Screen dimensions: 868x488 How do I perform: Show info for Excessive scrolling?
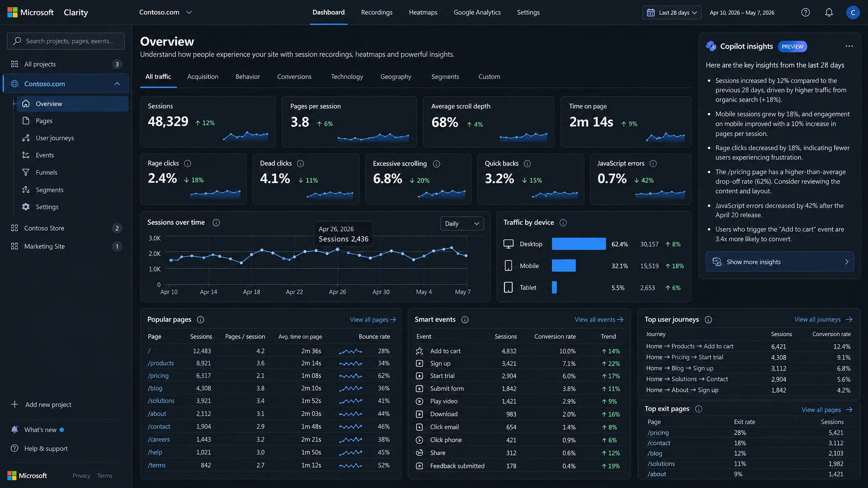tap(436, 164)
